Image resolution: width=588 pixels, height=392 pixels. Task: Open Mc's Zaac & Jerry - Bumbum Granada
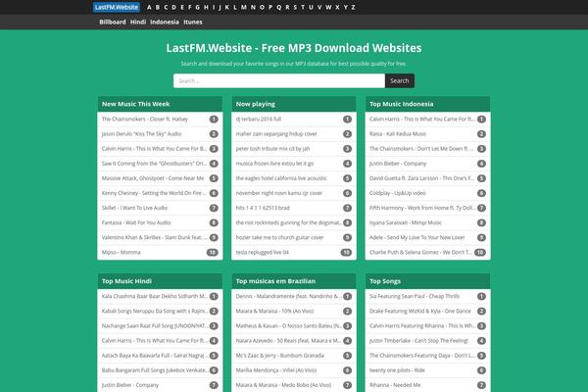coord(279,355)
